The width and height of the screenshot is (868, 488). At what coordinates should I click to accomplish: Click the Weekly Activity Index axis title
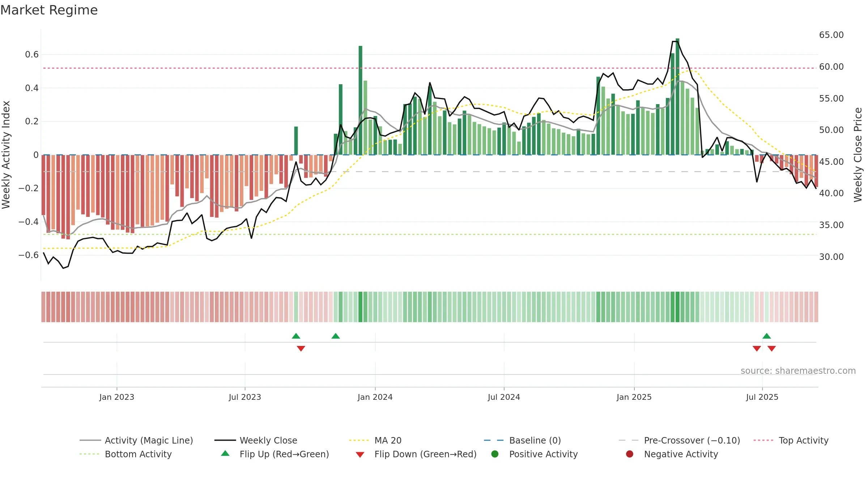tap(6, 155)
